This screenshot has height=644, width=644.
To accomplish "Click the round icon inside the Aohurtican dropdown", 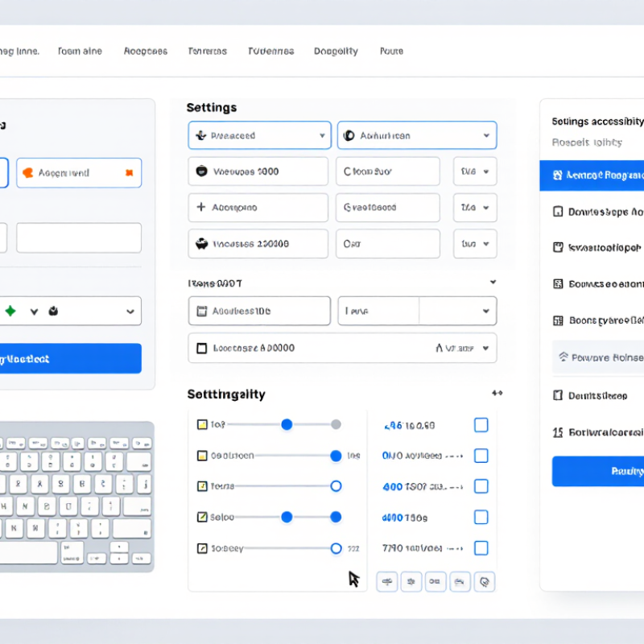I will click(349, 135).
